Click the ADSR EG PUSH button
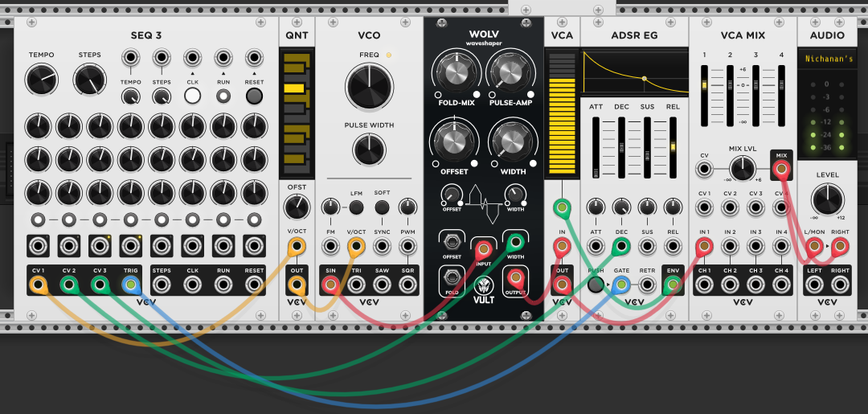Screen dimensions: 868x414 coord(596,285)
